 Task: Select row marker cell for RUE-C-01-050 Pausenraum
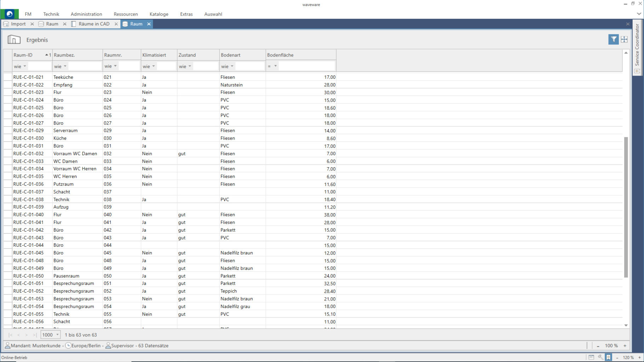pyautogui.click(x=8, y=276)
